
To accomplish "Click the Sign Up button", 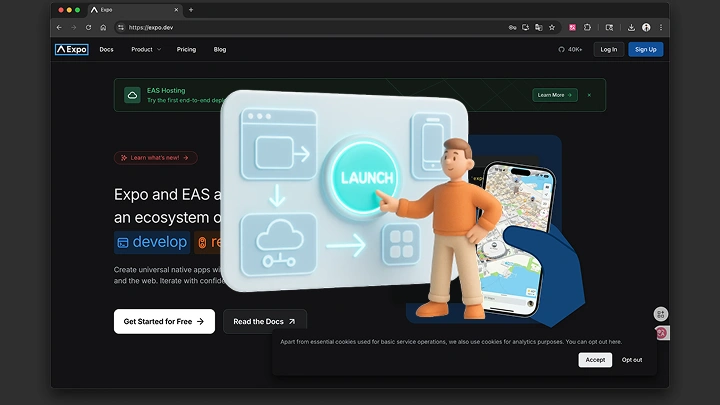I will click(x=646, y=50).
